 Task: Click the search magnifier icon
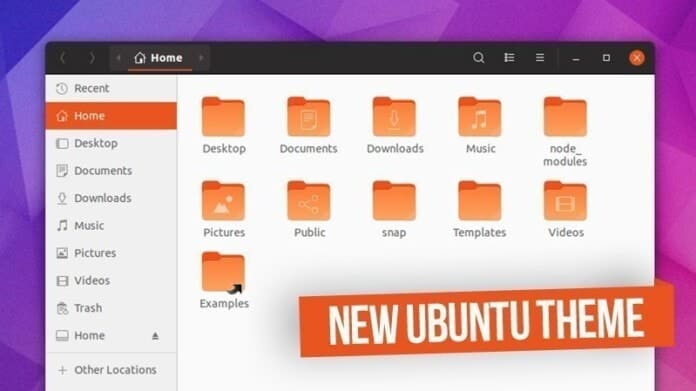[x=478, y=58]
